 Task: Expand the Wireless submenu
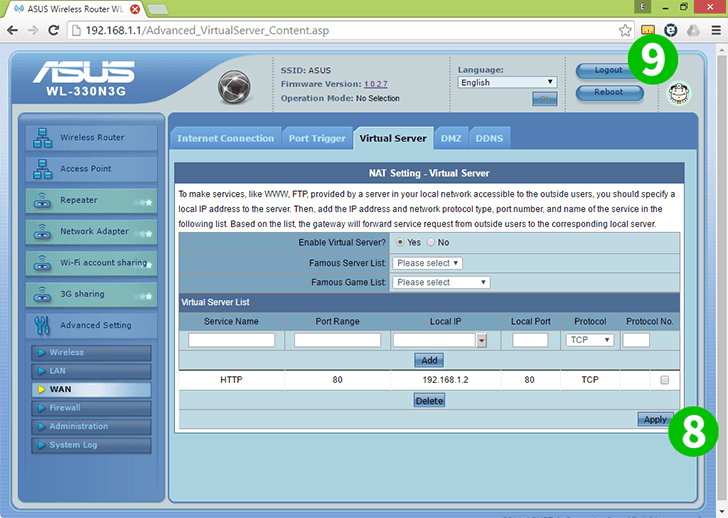point(91,352)
